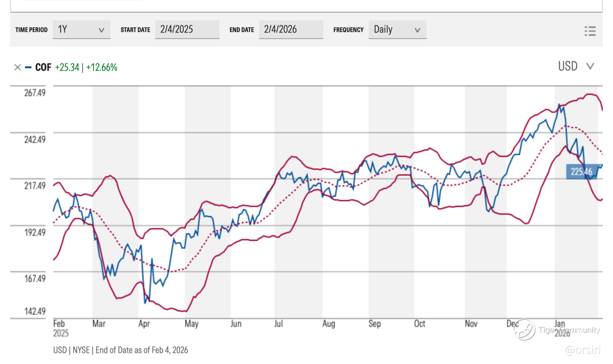Click the Time Period dropdown chevron arrow

[x=101, y=30]
